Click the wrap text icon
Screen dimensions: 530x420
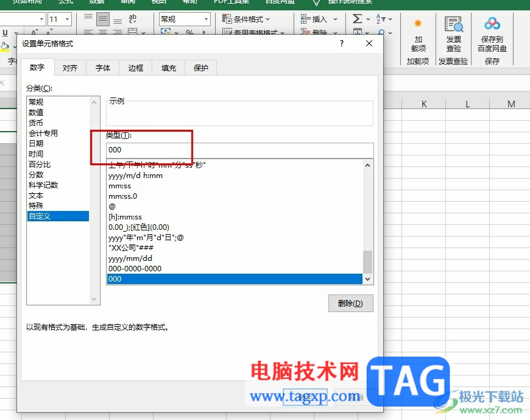click(x=133, y=19)
